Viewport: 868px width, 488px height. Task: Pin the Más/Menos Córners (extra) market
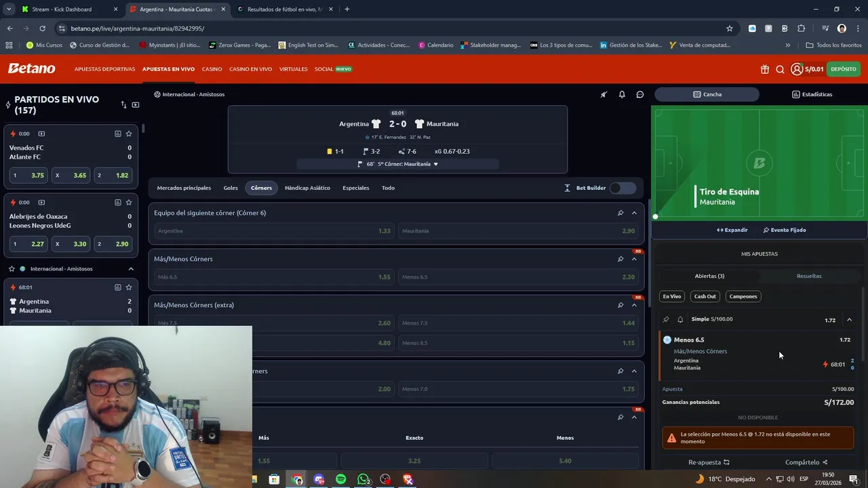[620, 305]
